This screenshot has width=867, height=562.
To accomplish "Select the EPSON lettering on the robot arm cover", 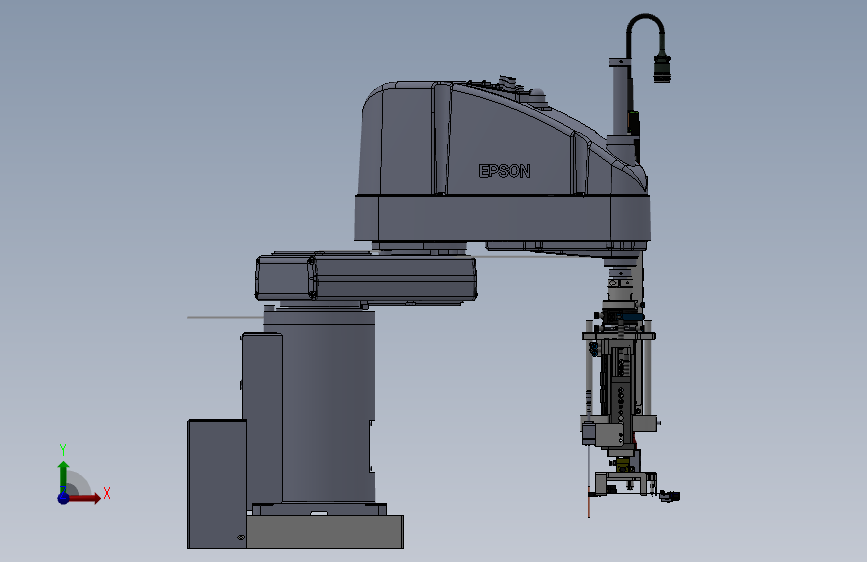I will (504, 171).
